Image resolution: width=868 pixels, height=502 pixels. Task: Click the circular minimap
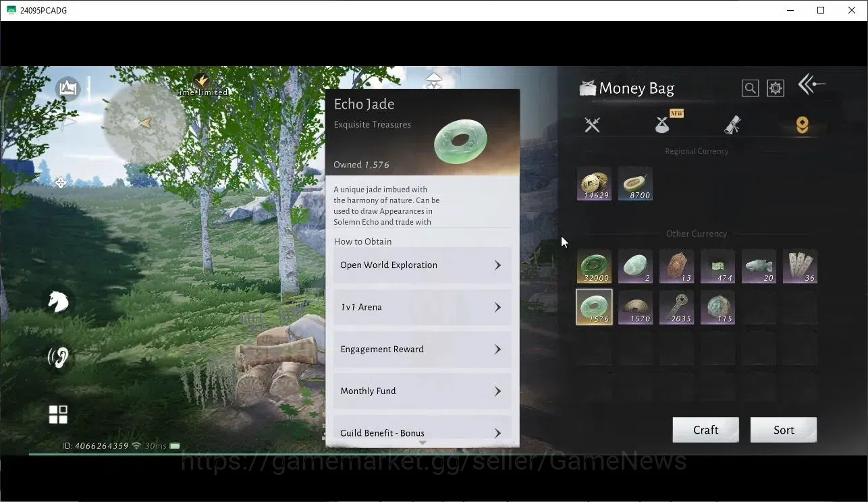144,123
